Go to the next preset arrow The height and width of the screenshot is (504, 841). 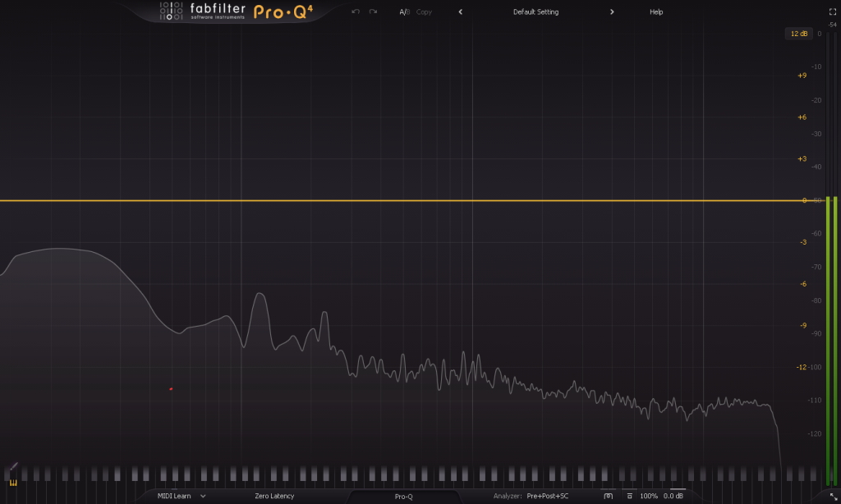[x=612, y=11]
